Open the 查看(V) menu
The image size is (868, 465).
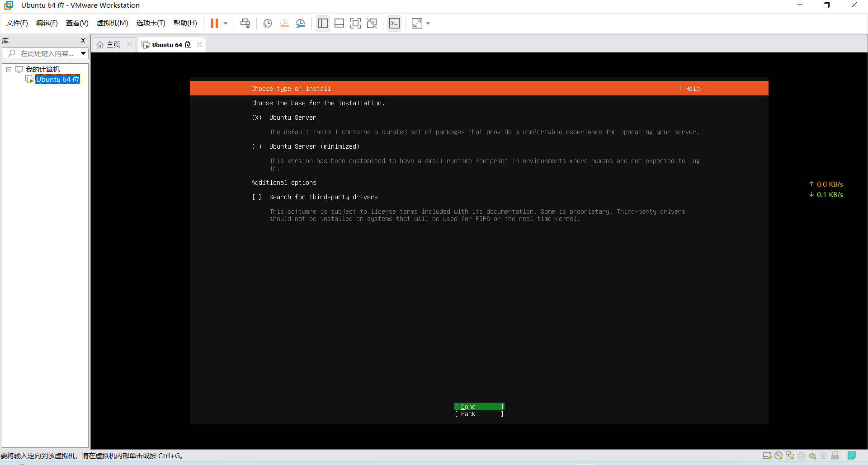pyautogui.click(x=77, y=23)
